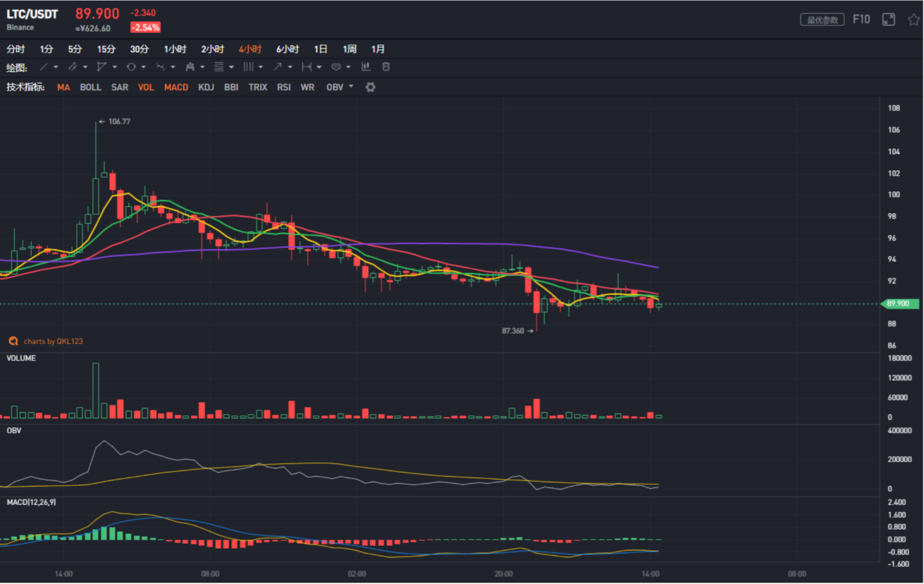The image size is (924, 584).
Task: Turn on the KDJ indicator
Action: (206, 87)
